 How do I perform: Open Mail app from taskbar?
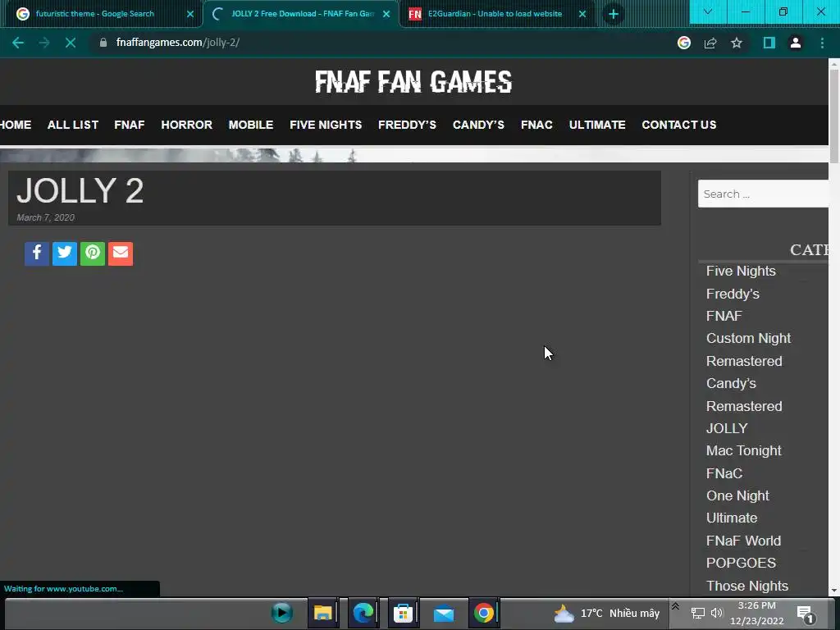(x=444, y=613)
